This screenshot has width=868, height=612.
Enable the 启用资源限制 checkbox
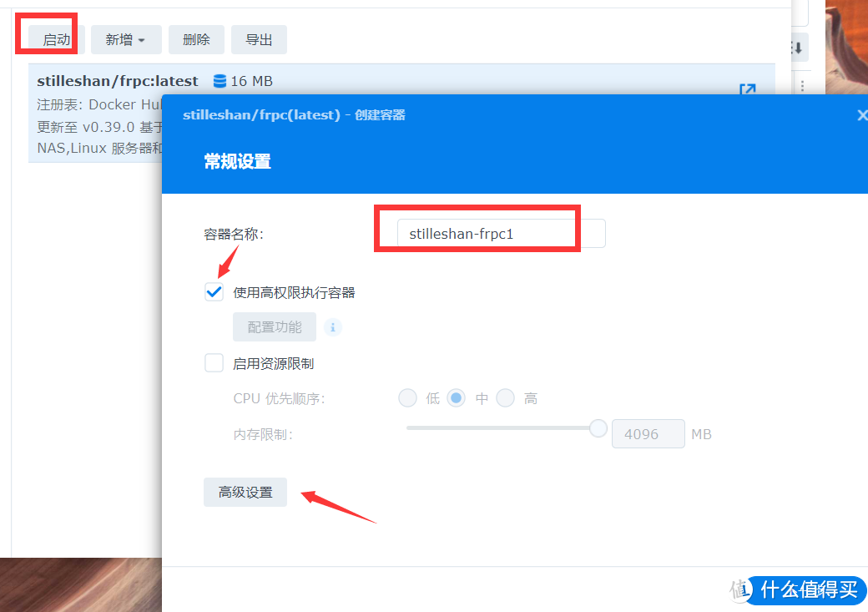(x=214, y=363)
